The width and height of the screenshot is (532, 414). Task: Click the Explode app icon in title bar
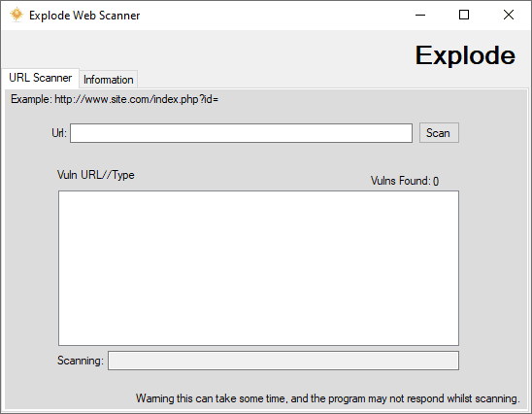[x=16, y=15]
